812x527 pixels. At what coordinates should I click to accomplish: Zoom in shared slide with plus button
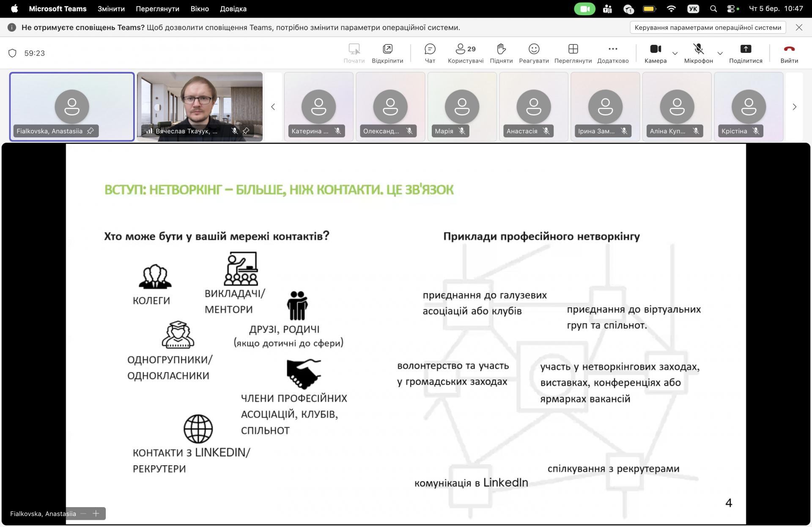[x=96, y=513]
